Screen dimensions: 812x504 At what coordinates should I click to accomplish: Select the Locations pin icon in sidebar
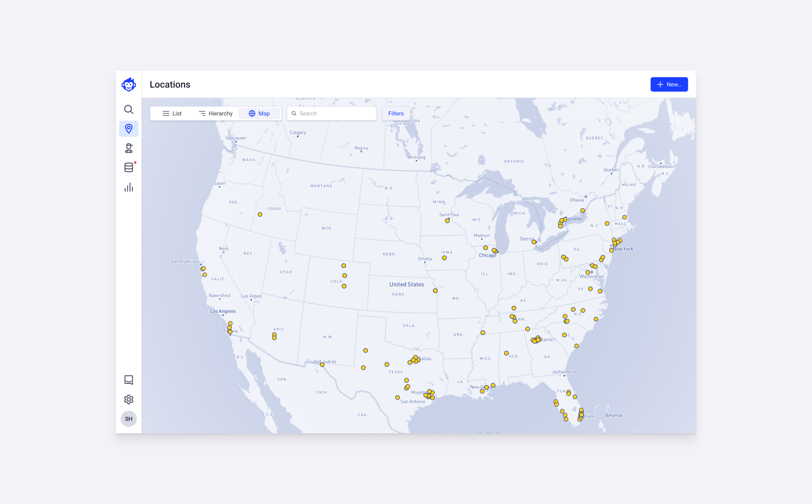[x=129, y=129]
